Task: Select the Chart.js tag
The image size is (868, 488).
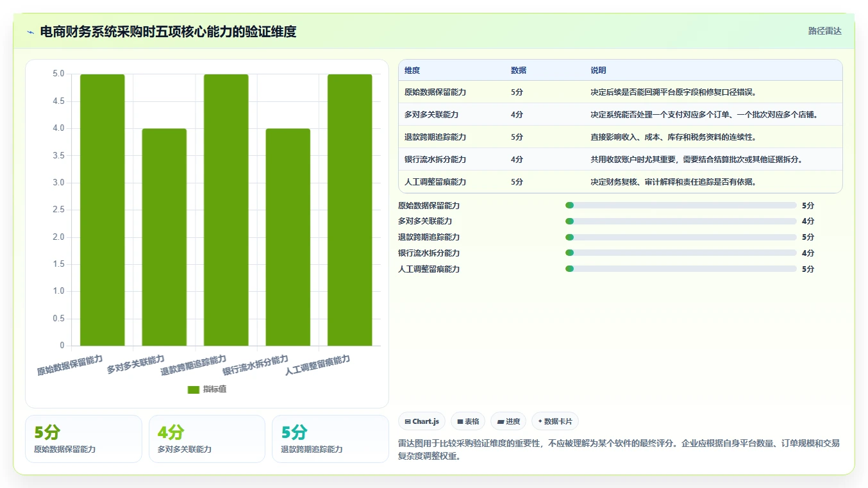Action: [422, 421]
